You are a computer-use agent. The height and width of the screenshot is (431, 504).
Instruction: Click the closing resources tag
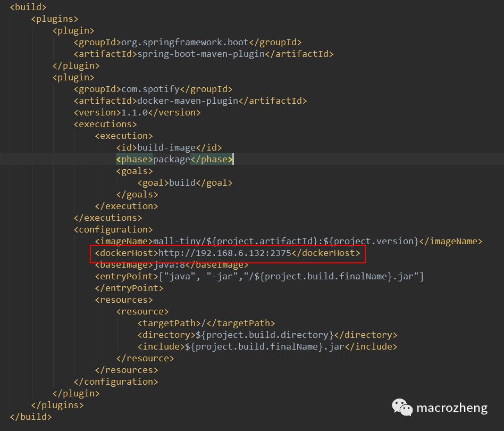click(x=127, y=370)
